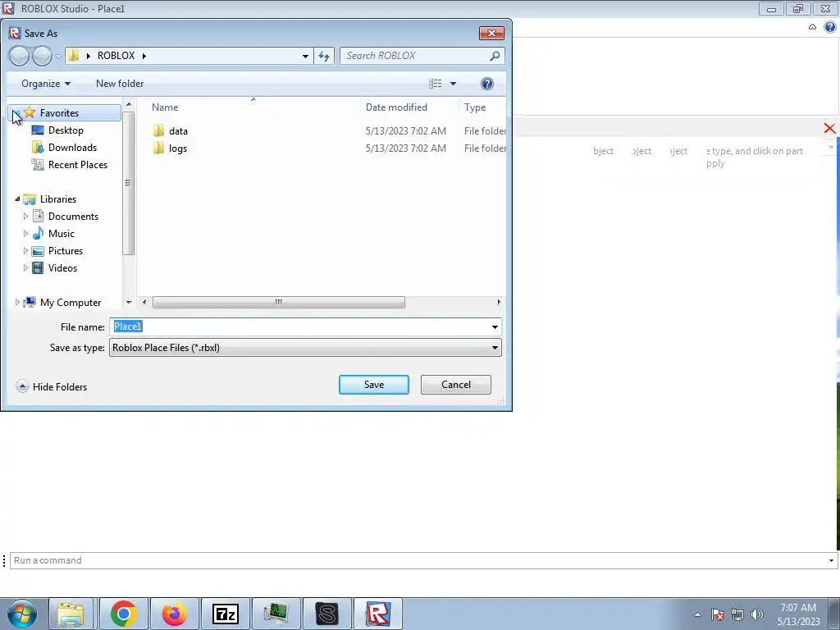Click New folder in the toolbar
Viewport: 840px width, 630px height.
point(120,84)
